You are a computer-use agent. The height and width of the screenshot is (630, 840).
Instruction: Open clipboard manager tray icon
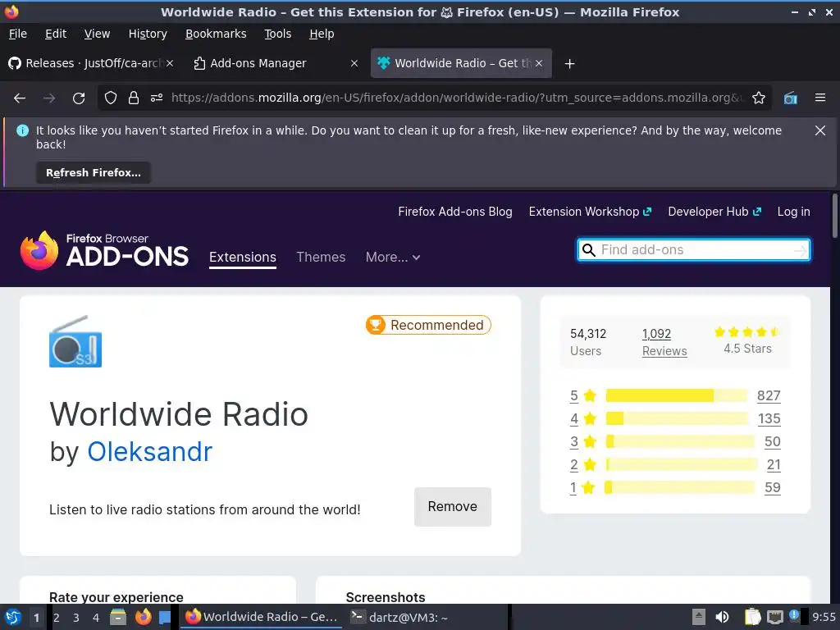point(753,617)
